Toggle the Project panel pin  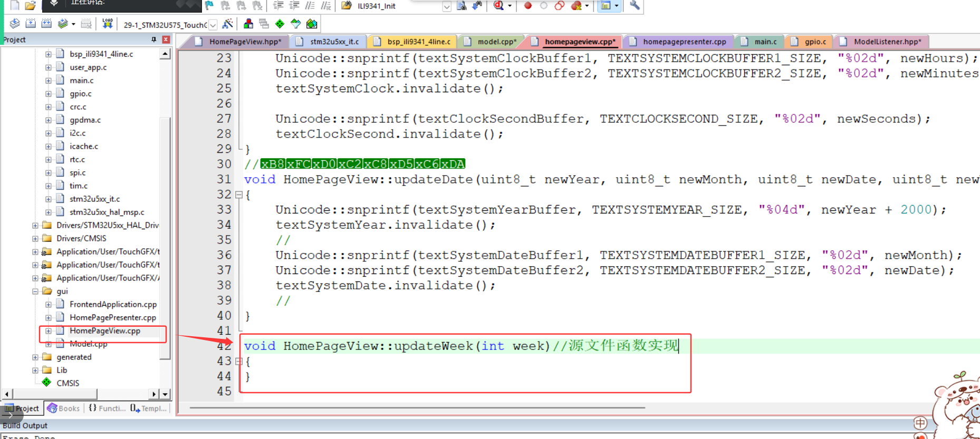154,40
